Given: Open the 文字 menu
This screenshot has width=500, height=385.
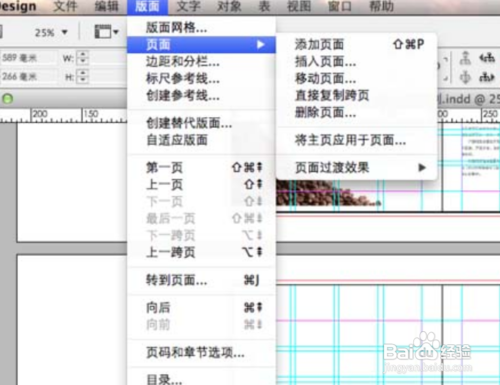Looking at the screenshot, I should pos(188,6).
